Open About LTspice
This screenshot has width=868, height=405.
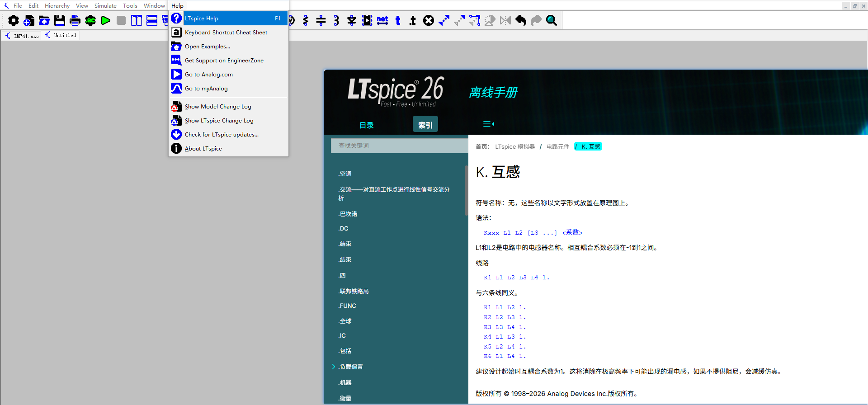[229, 149]
